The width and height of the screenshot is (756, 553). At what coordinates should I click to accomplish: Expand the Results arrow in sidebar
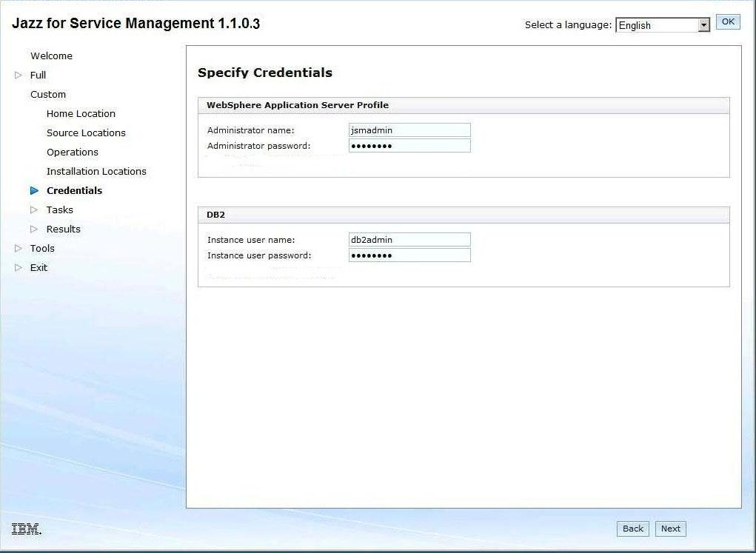(x=34, y=229)
